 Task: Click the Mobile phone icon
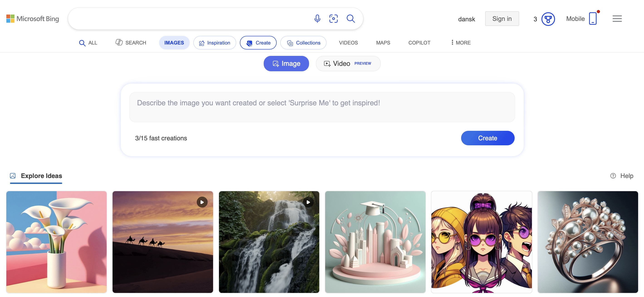(x=593, y=19)
